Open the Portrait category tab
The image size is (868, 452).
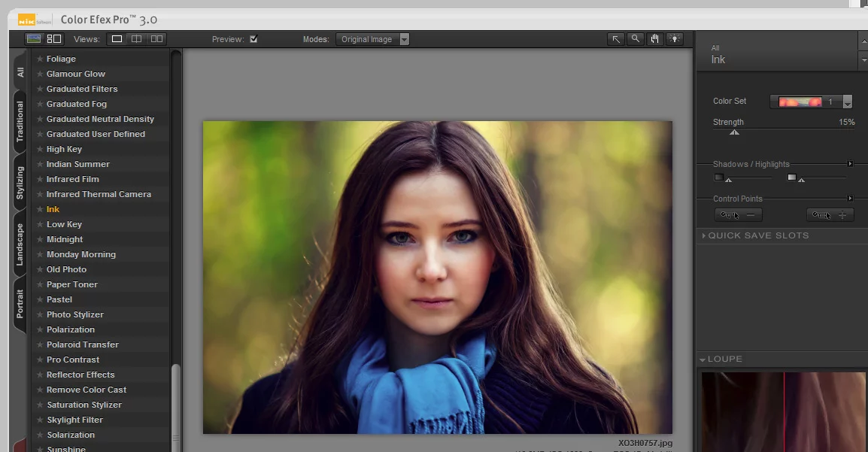coord(20,304)
